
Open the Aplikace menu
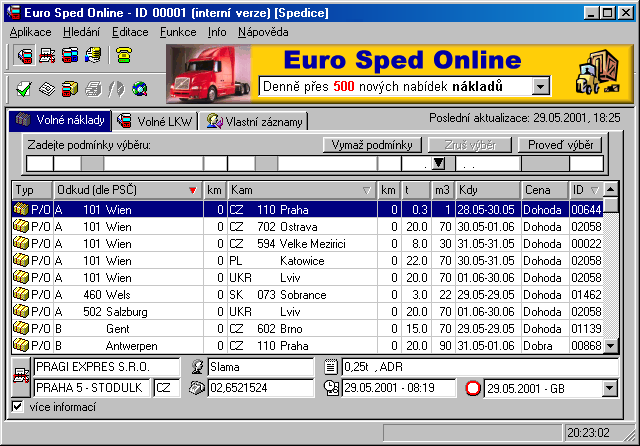(x=31, y=32)
